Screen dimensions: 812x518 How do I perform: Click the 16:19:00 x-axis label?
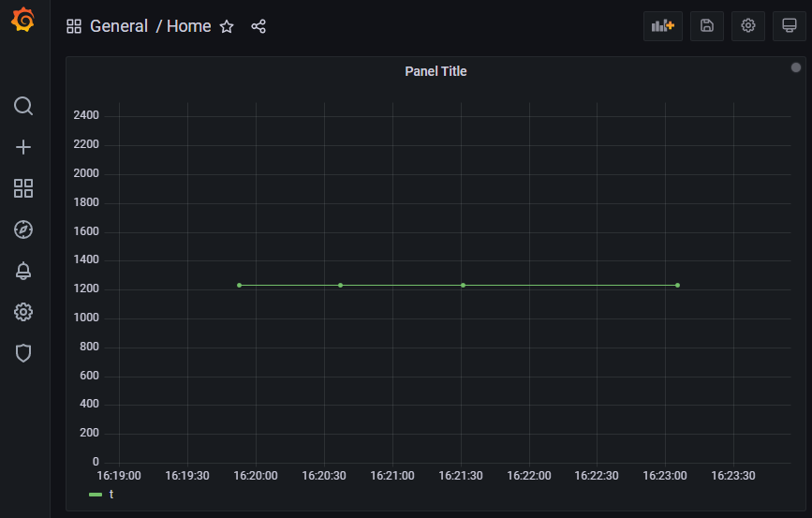(119, 476)
